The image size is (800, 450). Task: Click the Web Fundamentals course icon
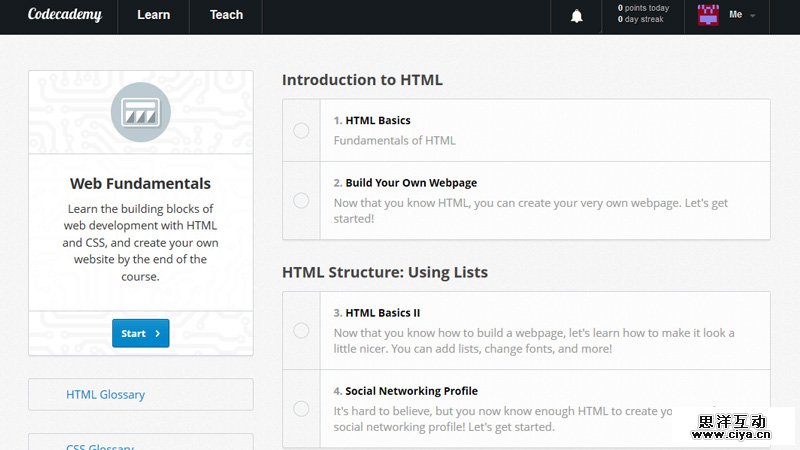pyautogui.click(x=140, y=112)
